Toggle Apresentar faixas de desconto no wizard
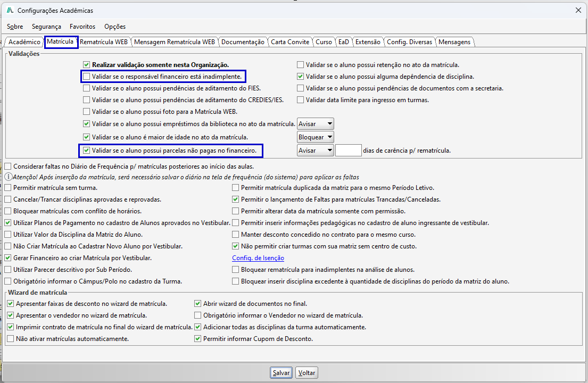 [11, 304]
